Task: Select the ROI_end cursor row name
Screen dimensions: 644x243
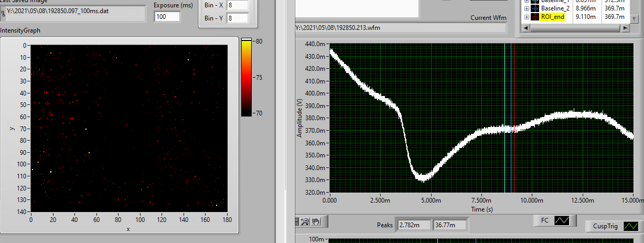Action: point(552,17)
